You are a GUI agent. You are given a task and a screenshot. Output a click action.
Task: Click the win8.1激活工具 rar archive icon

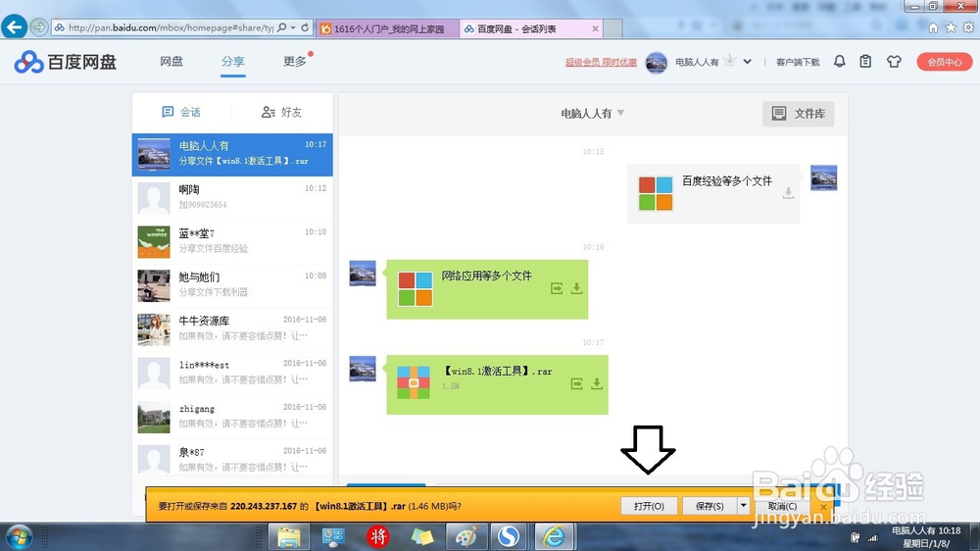(x=414, y=382)
